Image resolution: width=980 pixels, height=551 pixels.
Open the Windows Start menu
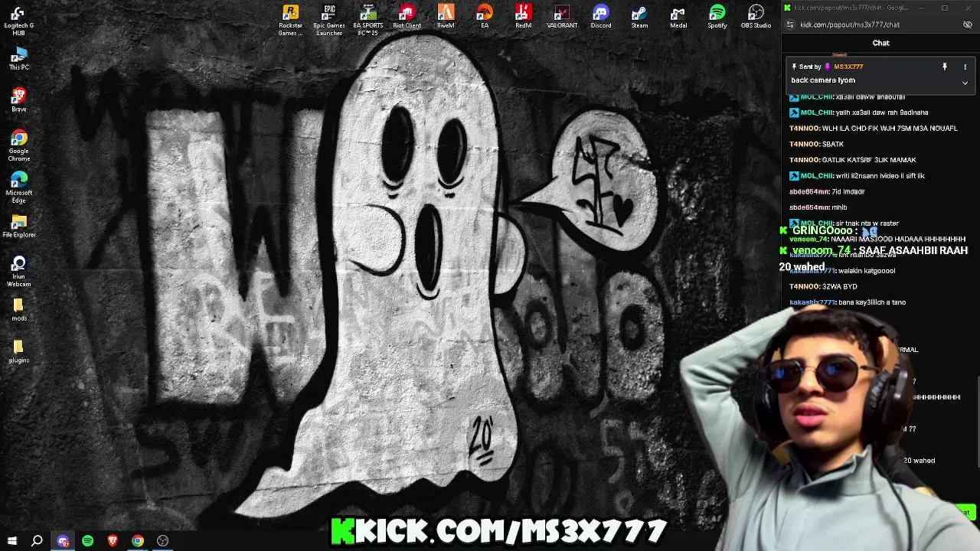pos(12,541)
